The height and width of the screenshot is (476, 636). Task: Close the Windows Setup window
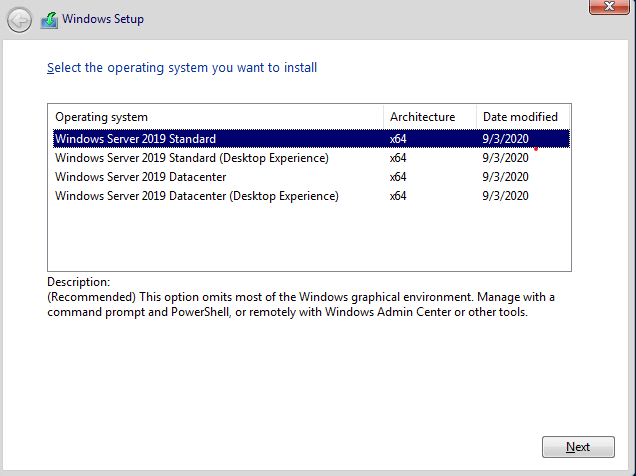(x=602, y=7)
